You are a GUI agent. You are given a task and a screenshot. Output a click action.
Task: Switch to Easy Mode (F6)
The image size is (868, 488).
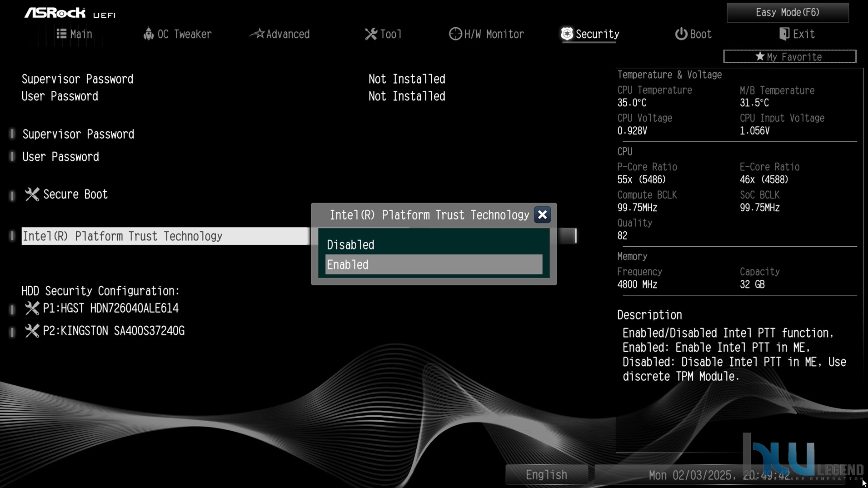point(788,12)
